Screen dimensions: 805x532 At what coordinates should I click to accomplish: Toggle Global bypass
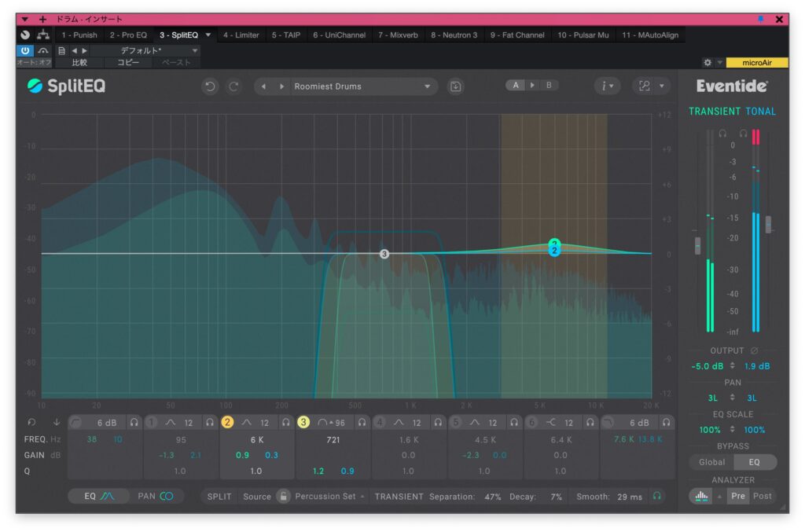pos(711,462)
